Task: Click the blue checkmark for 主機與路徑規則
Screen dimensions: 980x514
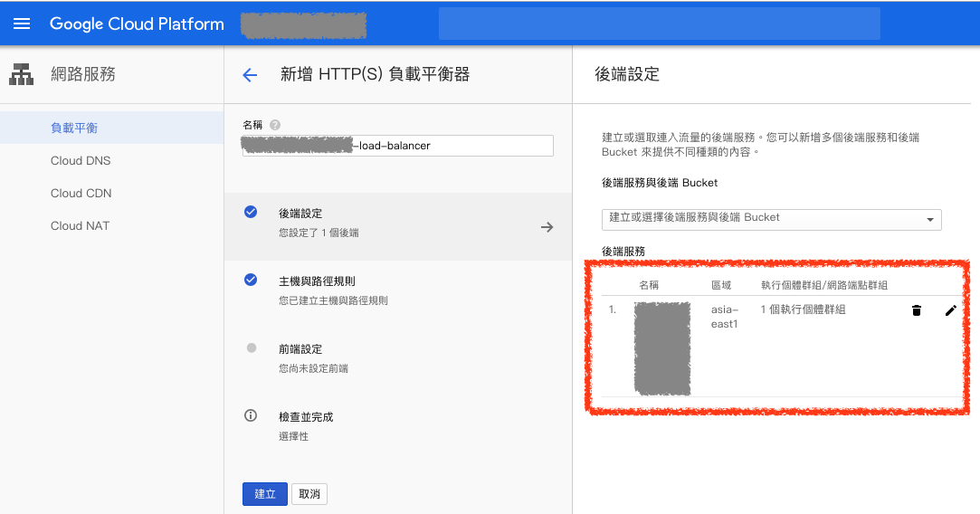Action: (x=251, y=281)
